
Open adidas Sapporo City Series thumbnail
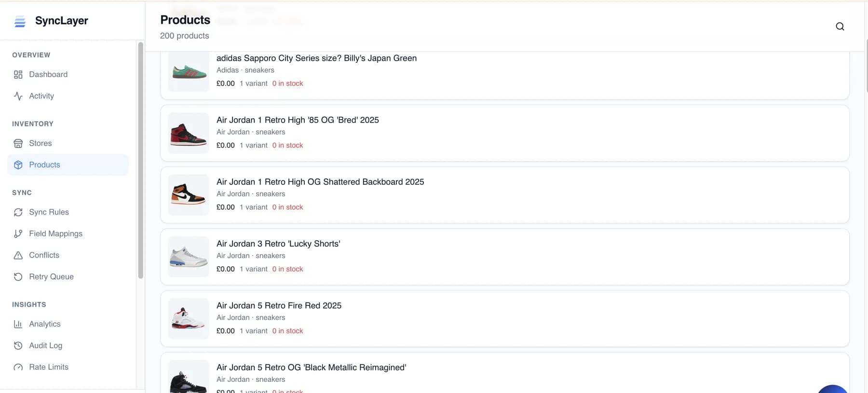189,71
